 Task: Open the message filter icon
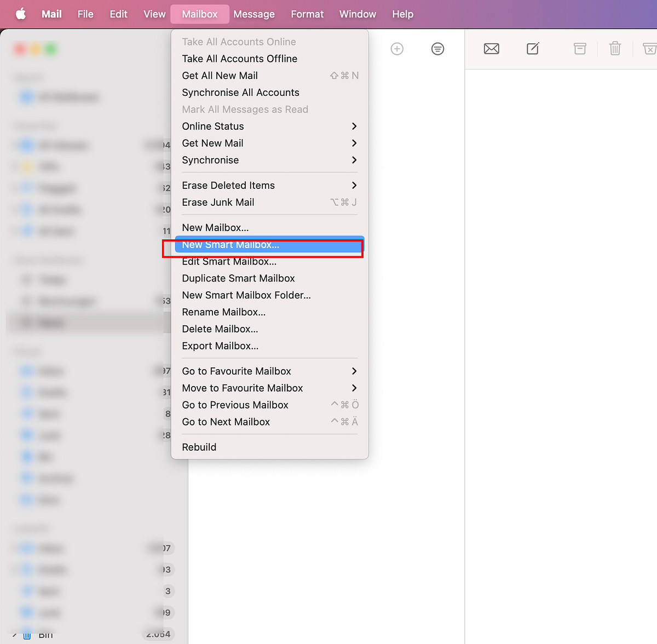[437, 49]
